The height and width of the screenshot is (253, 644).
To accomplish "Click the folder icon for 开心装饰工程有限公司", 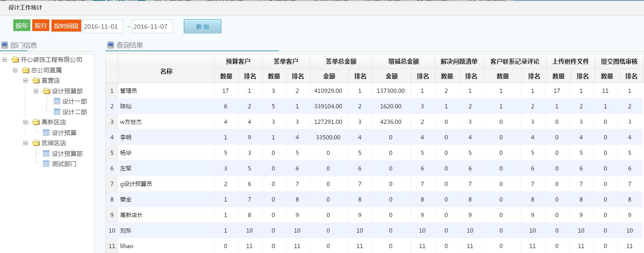I will click(15, 60).
